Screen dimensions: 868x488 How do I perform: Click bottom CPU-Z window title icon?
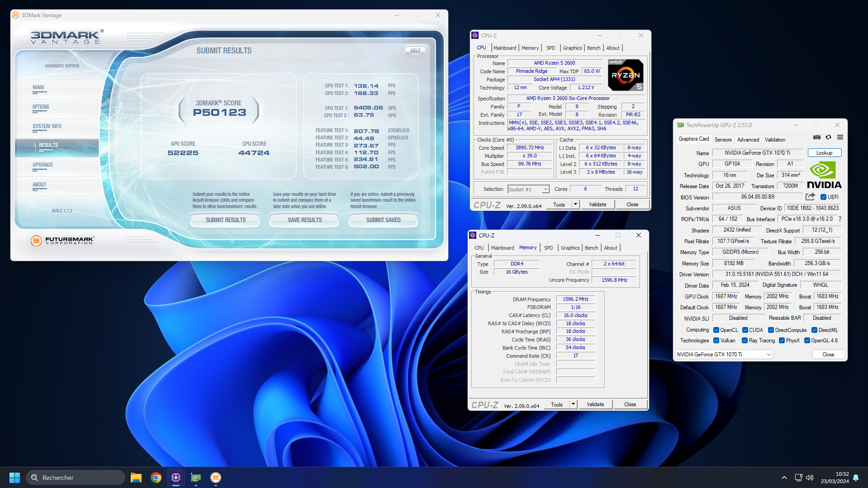point(473,235)
